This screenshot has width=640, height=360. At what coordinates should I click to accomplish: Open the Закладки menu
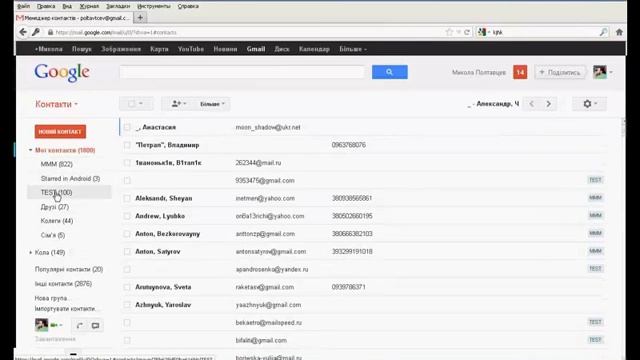click(x=118, y=6)
